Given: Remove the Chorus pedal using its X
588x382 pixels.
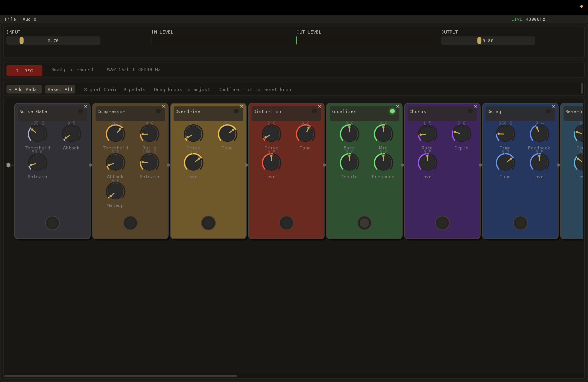Looking at the screenshot, I should pyautogui.click(x=476, y=107).
